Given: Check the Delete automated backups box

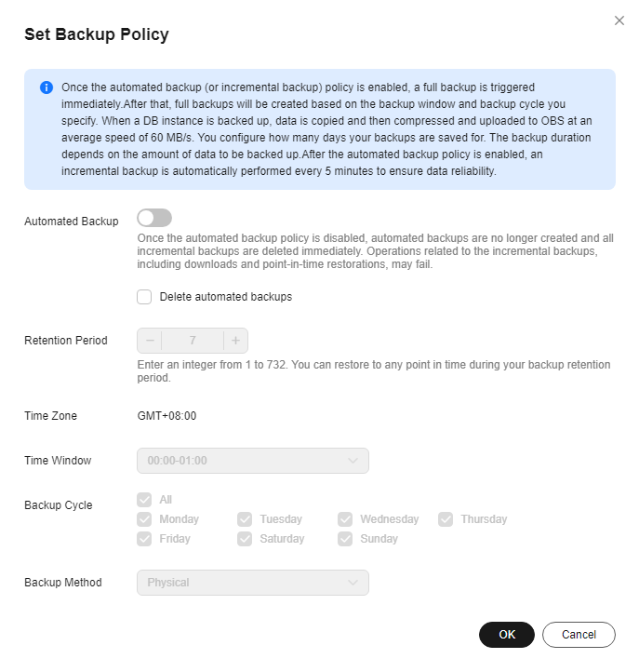Looking at the screenshot, I should point(144,297).
